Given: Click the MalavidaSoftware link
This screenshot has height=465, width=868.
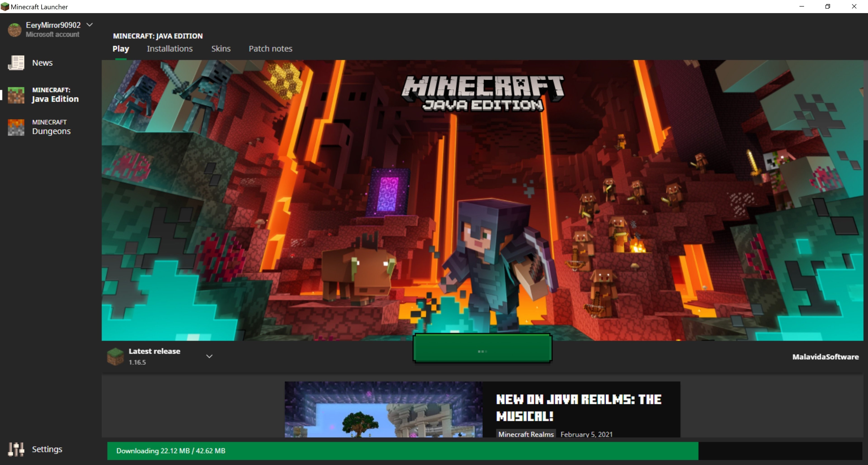Looking at the screenshot, I should coord(825,357).
